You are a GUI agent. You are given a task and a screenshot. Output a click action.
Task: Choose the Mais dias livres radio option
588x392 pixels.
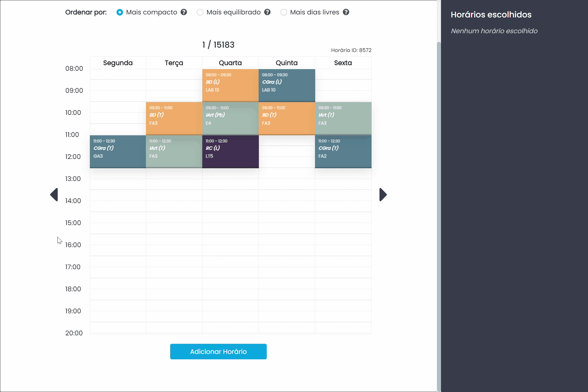coord(283,12)
